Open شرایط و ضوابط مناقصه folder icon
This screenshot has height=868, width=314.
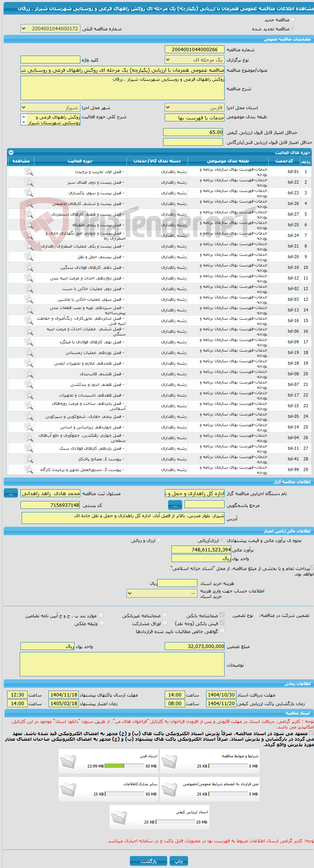pyautogui.click(x=169, y=761)
